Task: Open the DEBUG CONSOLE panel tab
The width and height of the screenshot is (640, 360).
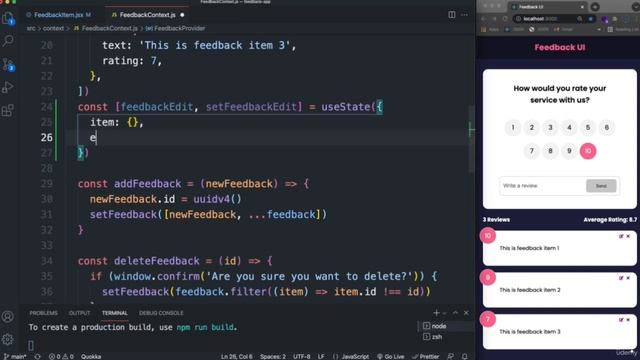Action: (x=161, y=313)
